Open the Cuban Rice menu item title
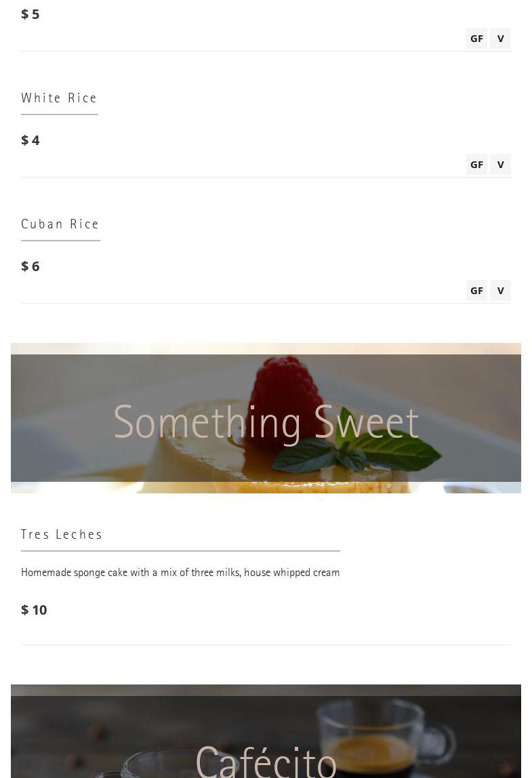 point(60,224)
